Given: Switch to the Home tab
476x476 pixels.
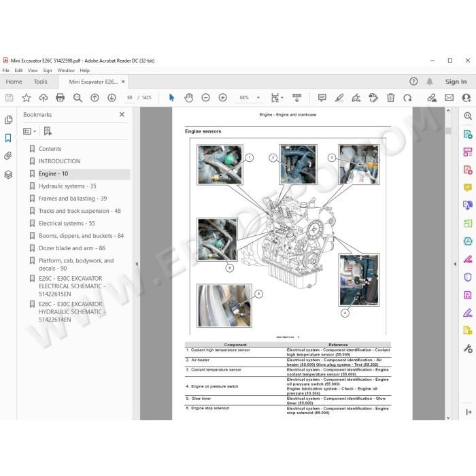Looking at the screenshot, I should 14,82.
